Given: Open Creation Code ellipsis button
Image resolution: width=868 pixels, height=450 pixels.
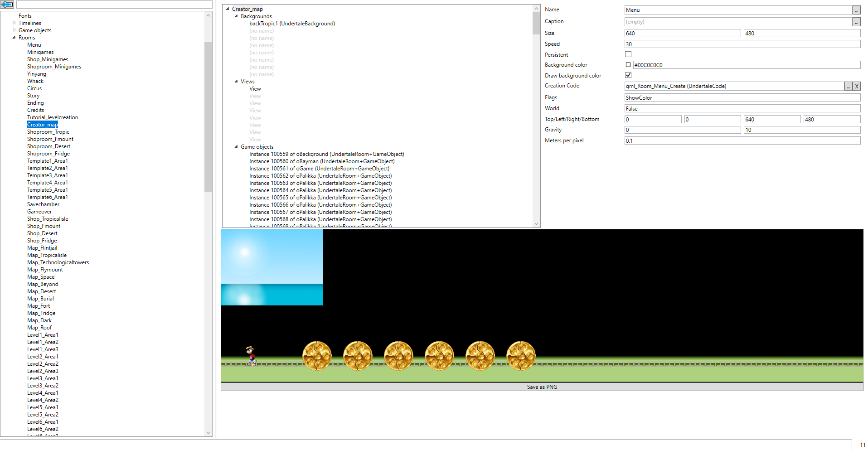Looking at the screenshot, I should pos(848,86).
